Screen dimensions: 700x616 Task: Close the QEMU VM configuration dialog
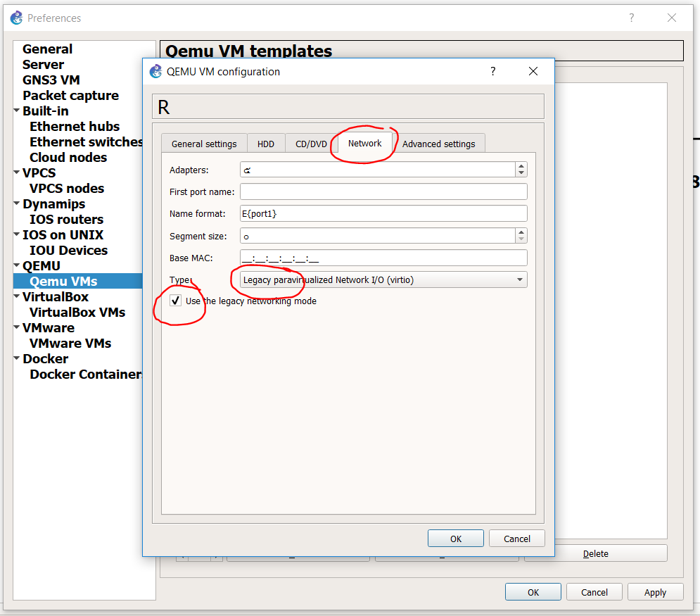coord(533,72)
